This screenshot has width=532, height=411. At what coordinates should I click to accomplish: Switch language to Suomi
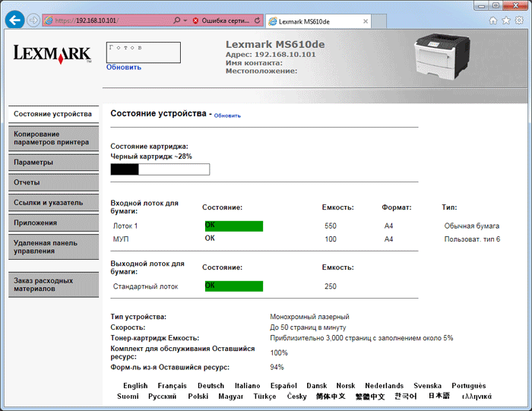coord(128,396)
